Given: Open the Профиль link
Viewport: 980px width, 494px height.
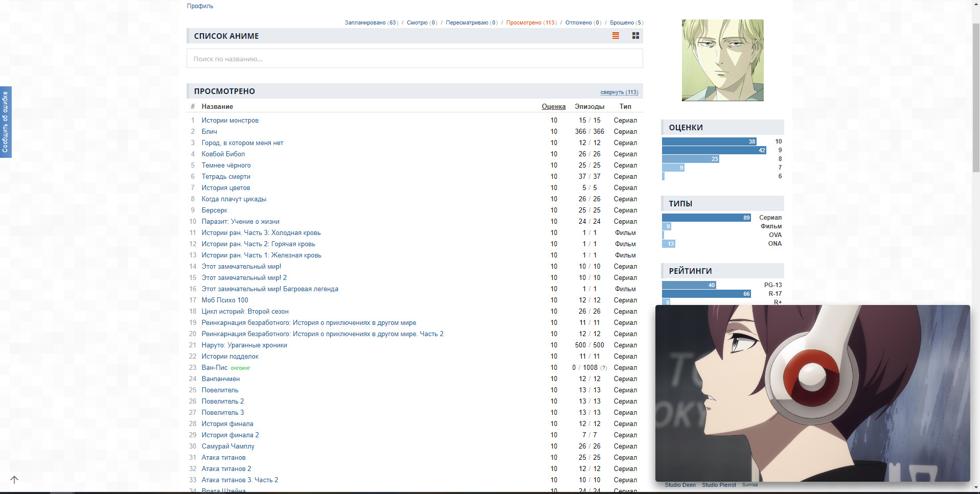Looking at the screenshot, I should pos(200,6).
